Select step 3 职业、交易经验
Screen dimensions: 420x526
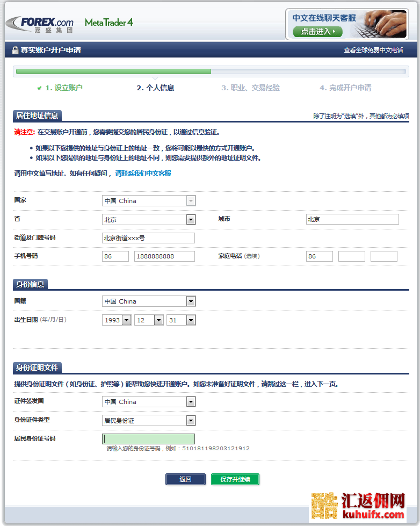pyautogui.click(x=250, y=88)
